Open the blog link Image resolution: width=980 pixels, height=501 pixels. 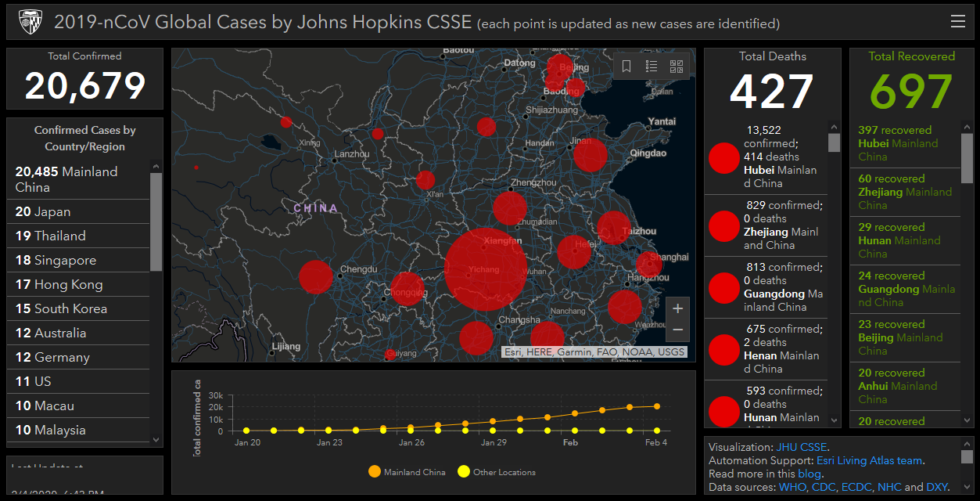[809, 474]
